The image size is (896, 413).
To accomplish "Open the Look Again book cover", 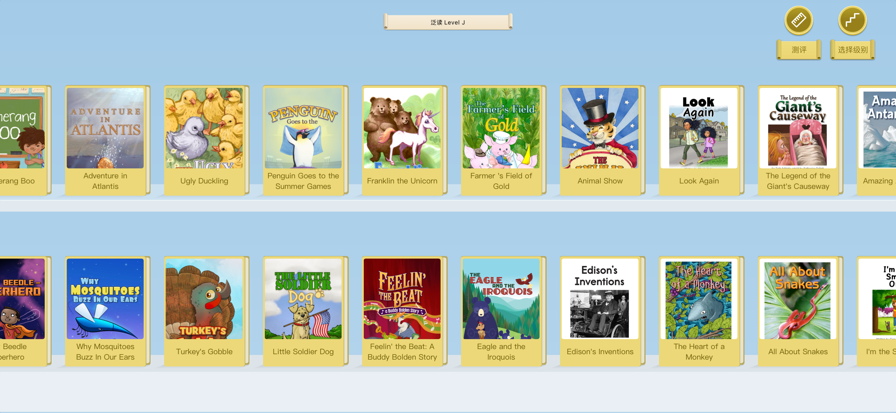I will pos(698,128).
